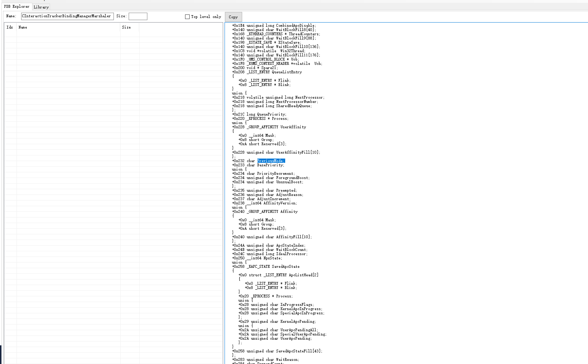
Task: Toggle the Top level only checkbox
Action: (x=187, y=17)
